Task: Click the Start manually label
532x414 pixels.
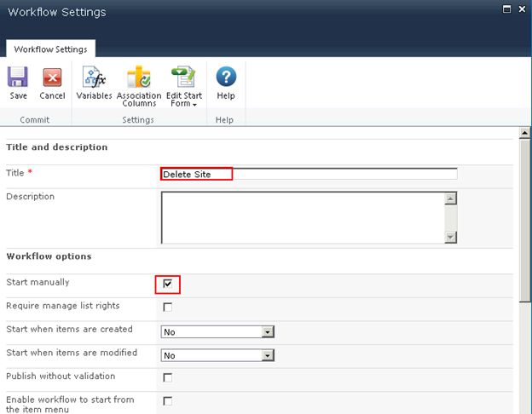Action: [x=38, y=282]
